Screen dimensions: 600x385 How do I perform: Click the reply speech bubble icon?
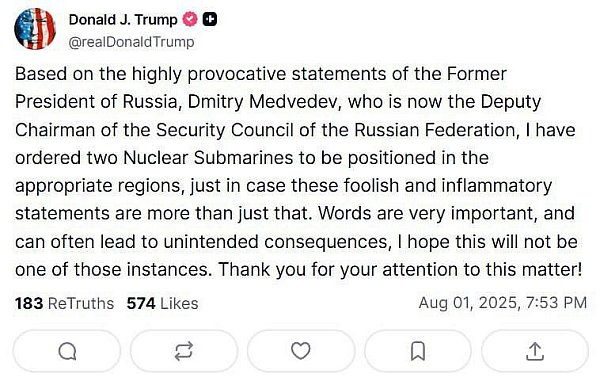[67, 351]
